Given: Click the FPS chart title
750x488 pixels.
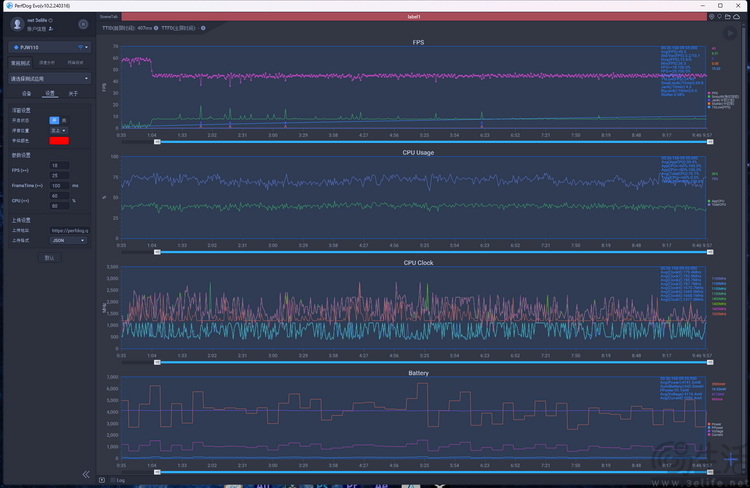Looking at the screenshot, I should tap(418, 42).
